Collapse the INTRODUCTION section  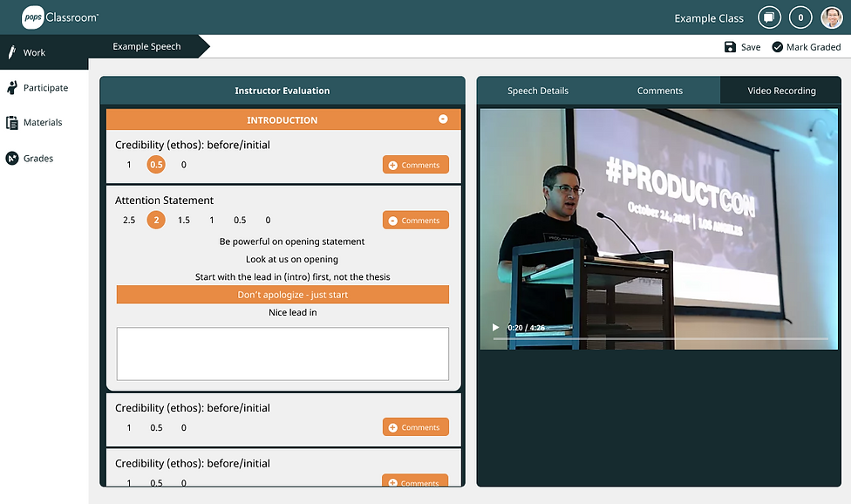[x=443, y=119]
